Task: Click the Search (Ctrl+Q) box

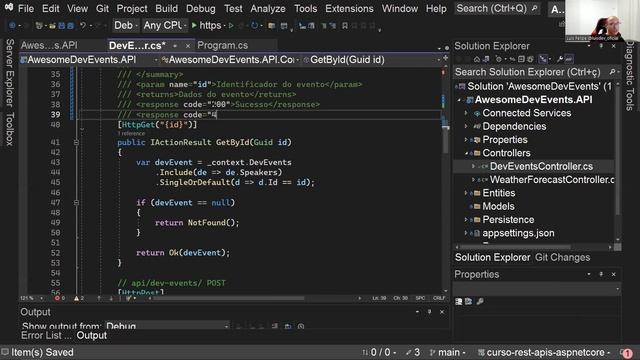Action: (496, 9)
